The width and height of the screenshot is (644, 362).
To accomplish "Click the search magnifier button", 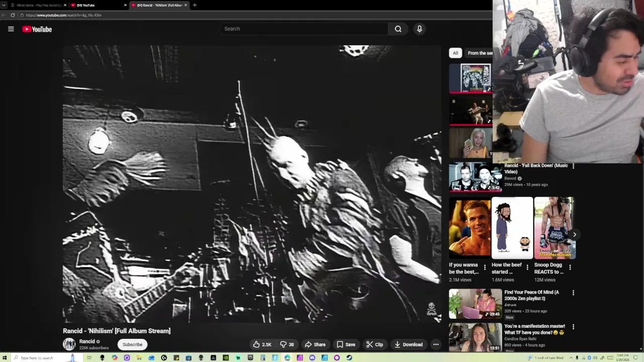I will (x=398, y=29).
